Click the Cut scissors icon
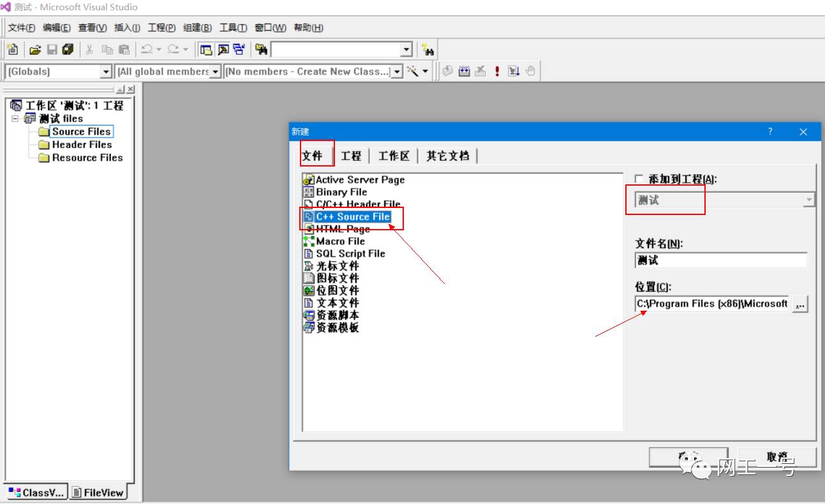Viewport: 825px width, 504px height. tap(90, 49)
